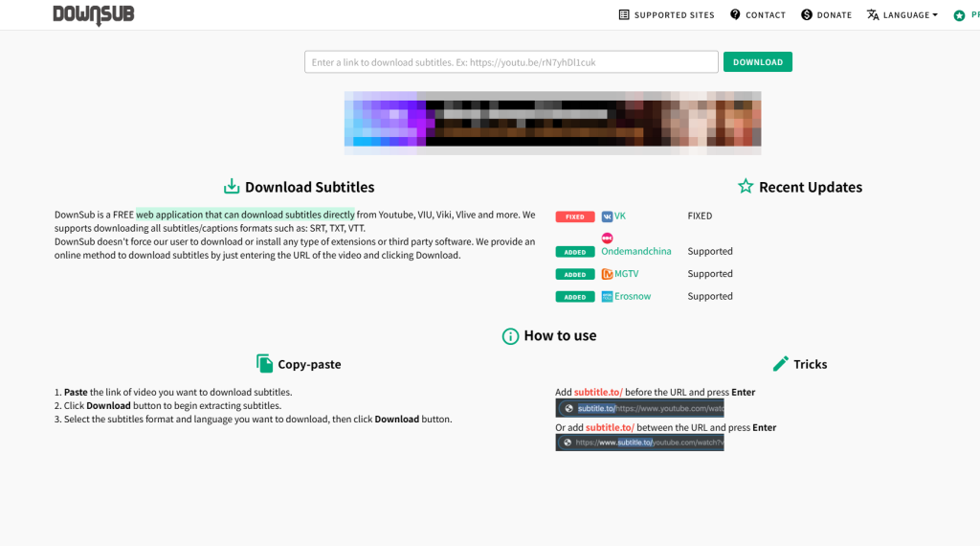Click the highlighted 'web application that can download' text

[x=245, y=215]
